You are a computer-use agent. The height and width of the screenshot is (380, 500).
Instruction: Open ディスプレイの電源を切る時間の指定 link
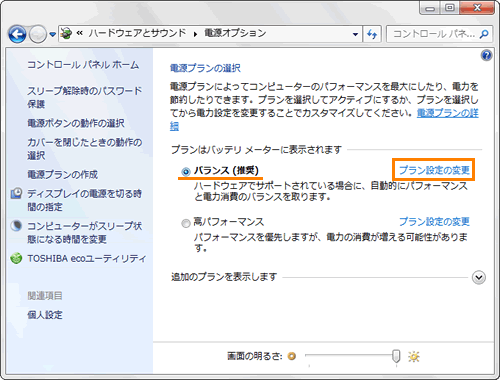point(84,200)
